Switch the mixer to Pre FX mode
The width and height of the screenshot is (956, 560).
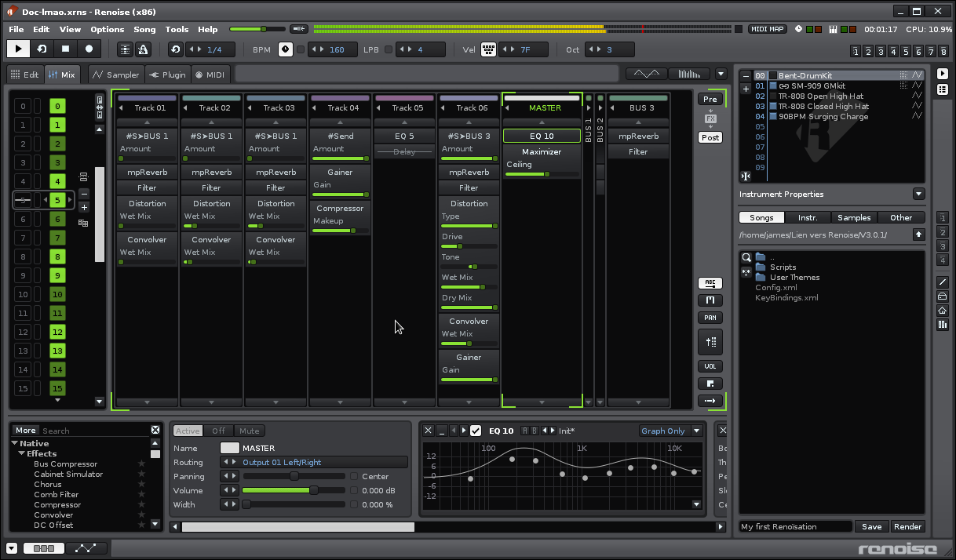click(710, 100)
